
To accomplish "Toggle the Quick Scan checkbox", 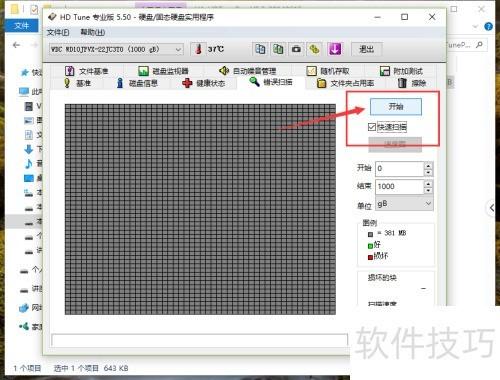I will pyautogui.click(x=372, y=127).
